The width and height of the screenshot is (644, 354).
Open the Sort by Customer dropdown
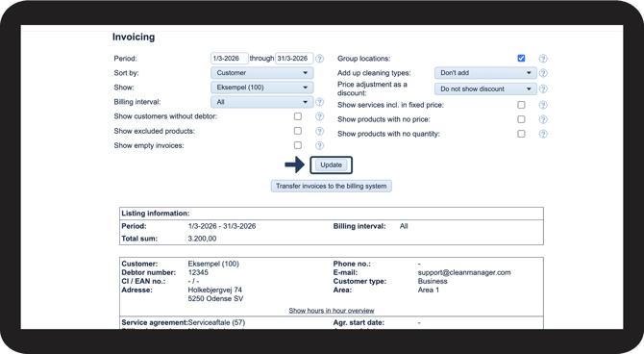pyautogui.click(x=262, y=73)
